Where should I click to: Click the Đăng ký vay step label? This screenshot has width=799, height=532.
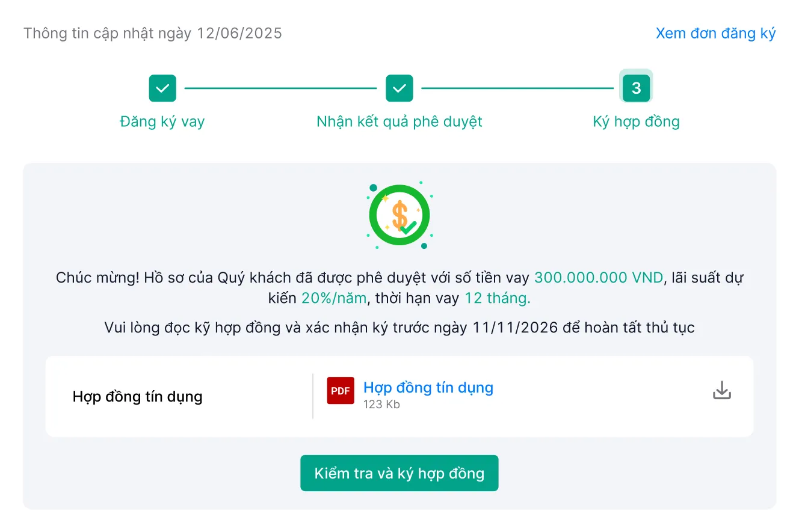162,121
